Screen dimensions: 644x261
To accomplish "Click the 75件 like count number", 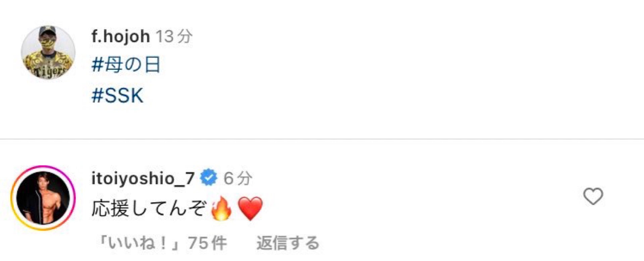I will [207, 243].
